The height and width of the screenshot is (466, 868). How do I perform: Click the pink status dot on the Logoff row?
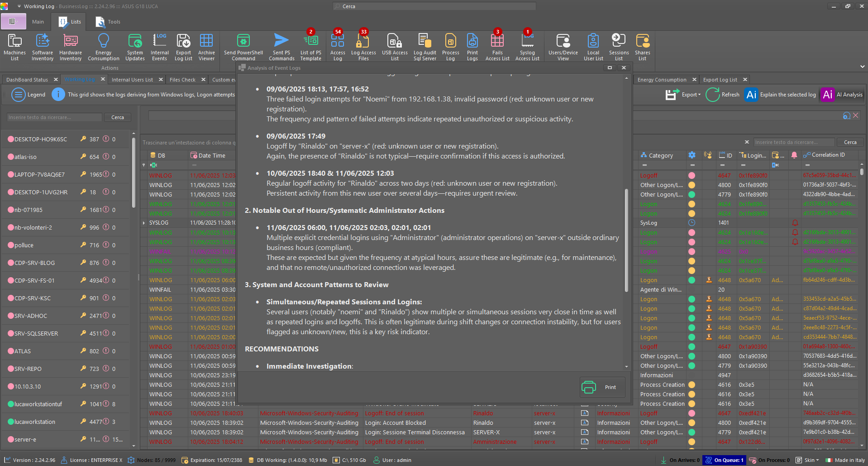pyautogui.click(x=692, y=175)
